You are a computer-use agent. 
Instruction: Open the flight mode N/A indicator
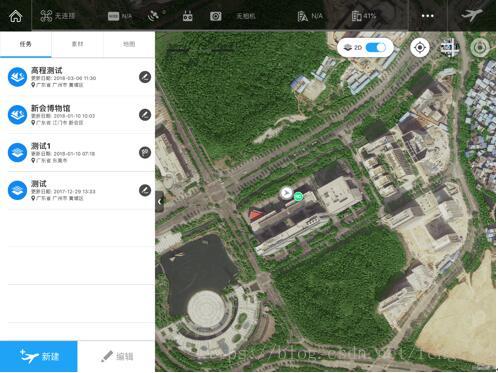tap(310, 16)
